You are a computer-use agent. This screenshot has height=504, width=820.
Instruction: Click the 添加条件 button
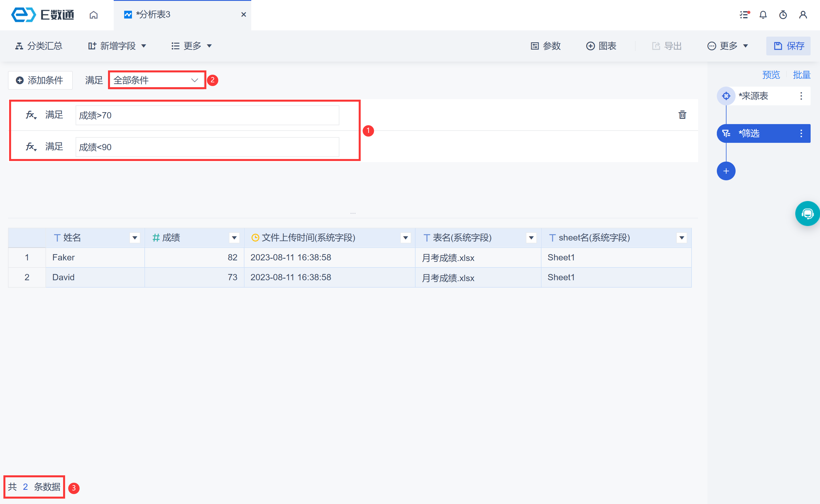point(40,80)
